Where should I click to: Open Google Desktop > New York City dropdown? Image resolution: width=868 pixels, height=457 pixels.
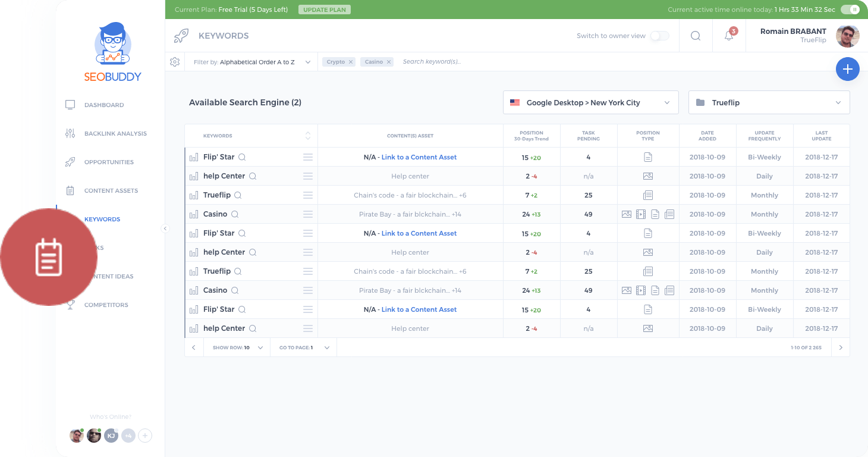pos(591,102)
